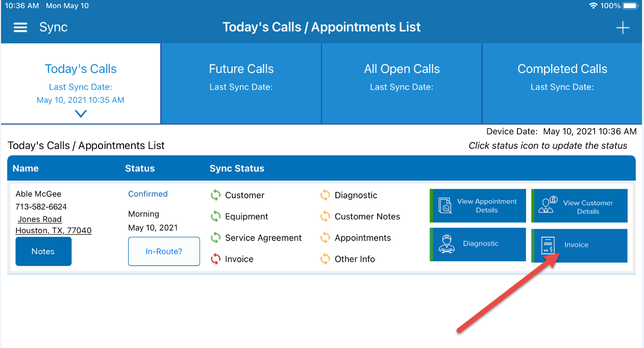Tap the green Equipment sync icon

pyautogui.click(x=217, y=216)
